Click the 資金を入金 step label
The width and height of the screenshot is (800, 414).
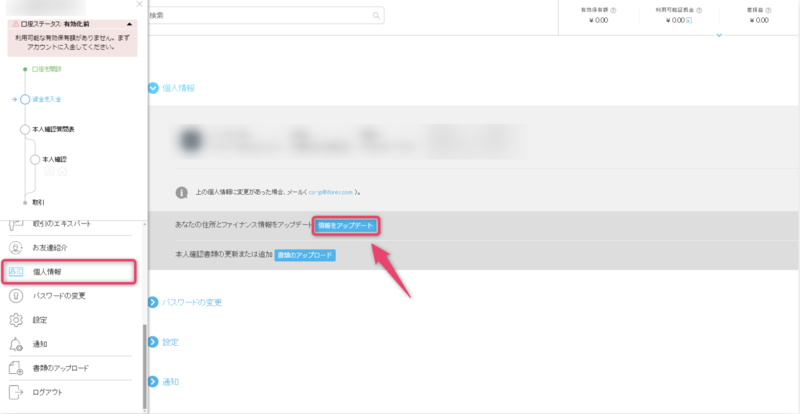click(46, 100)
